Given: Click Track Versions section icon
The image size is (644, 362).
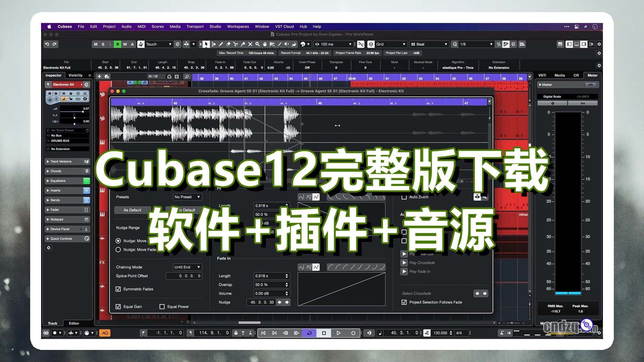Looking at the screenshot, I should [x=86, y=161].
